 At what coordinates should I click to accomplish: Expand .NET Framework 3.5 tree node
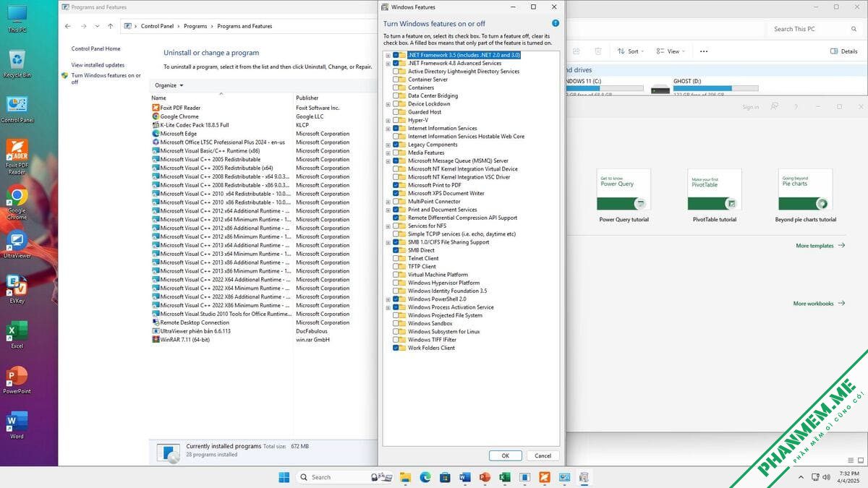(x=388, y=55)
